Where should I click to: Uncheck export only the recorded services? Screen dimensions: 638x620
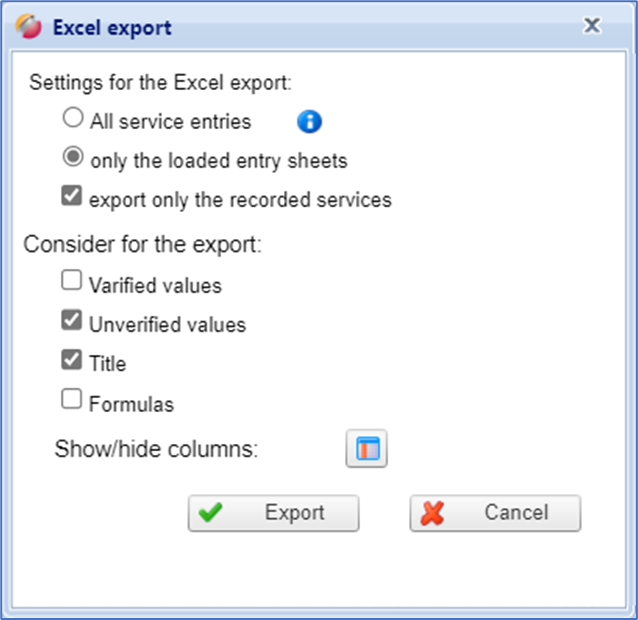pyautogui.click(x=71, y=197)
